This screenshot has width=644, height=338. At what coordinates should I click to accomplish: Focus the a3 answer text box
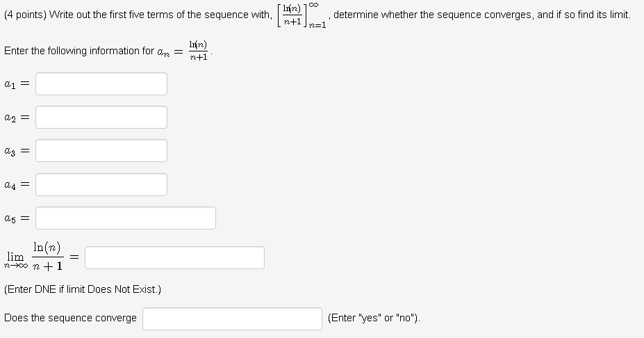point(101,151)
